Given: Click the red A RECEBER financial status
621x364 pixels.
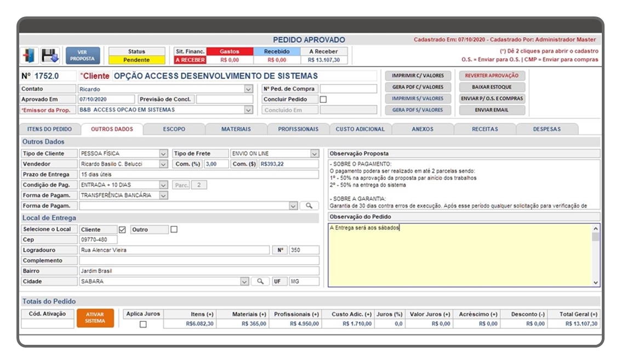Looking at the screenshot, I should tap(190, 60).
